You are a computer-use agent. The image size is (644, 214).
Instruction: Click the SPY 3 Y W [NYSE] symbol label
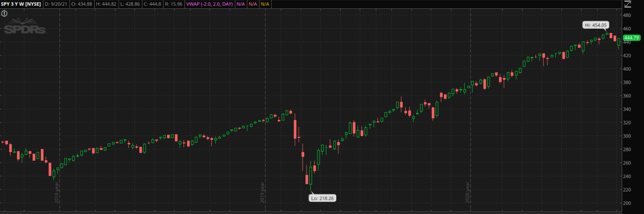tap(21, 4)
